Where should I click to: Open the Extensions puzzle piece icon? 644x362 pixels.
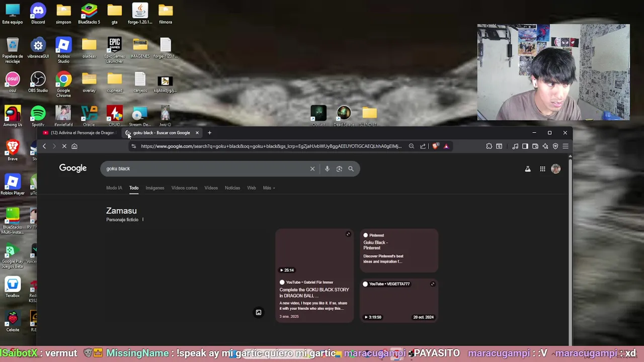[x=489, y=146]
